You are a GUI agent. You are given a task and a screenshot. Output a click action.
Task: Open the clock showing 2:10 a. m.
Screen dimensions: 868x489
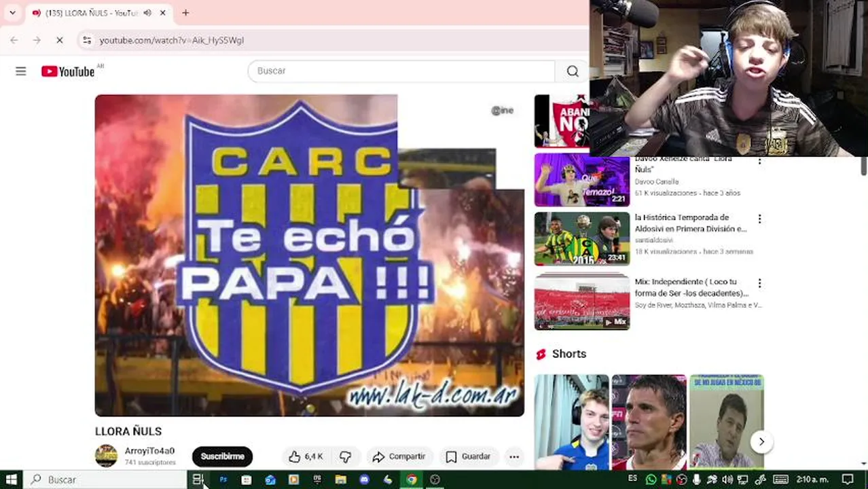pos(812,479)
